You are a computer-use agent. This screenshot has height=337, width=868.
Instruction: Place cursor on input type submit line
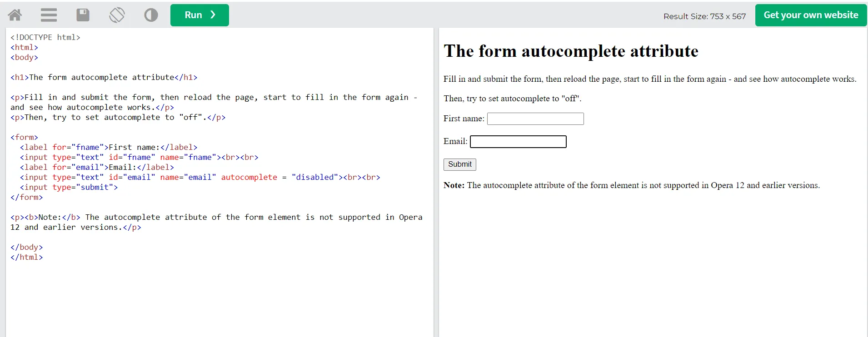pyautogui.click(x=69, y=187)
